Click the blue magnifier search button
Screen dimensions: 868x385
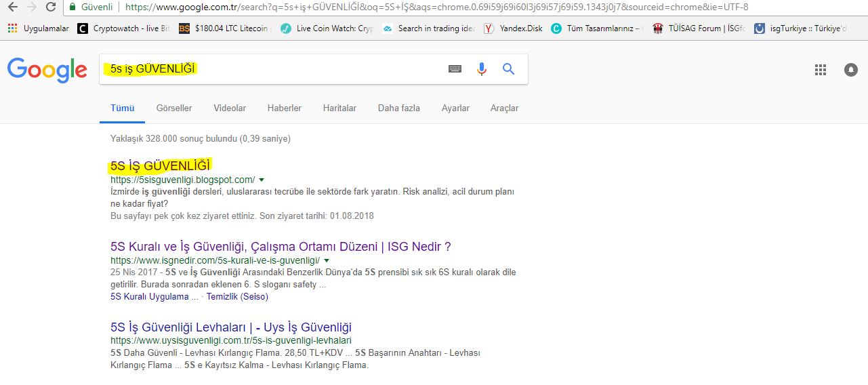point(508,69)
